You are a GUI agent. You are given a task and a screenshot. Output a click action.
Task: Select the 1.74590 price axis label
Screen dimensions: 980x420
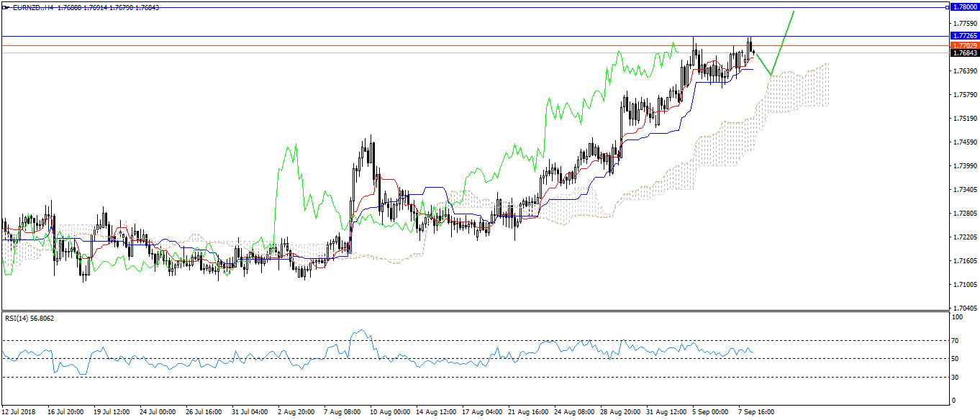(963, 142)
